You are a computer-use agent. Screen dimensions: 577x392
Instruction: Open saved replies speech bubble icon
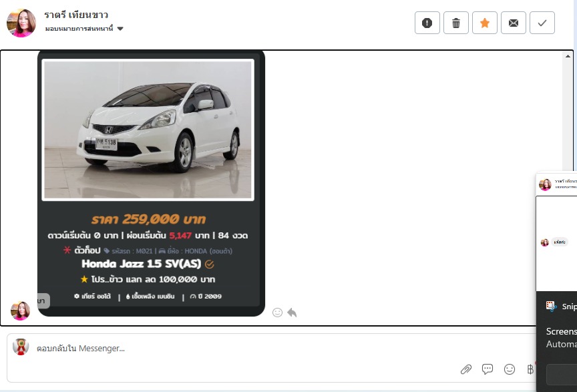(488, 369)
